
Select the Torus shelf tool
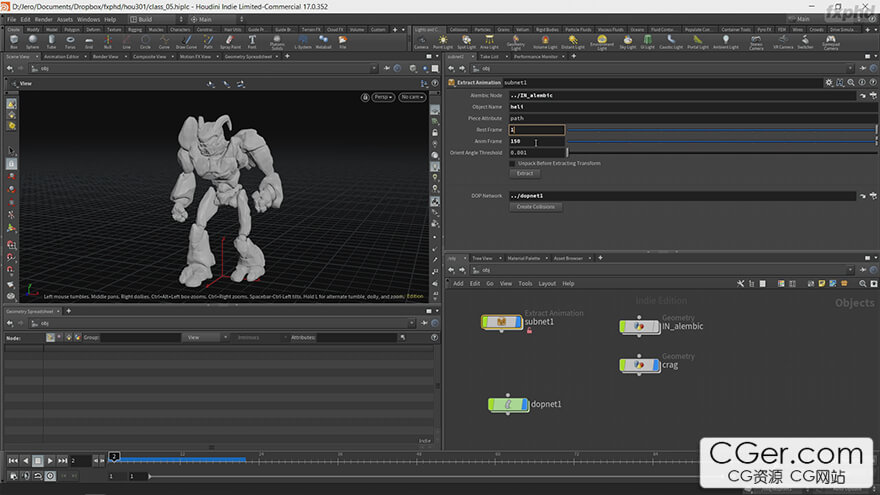point(70,42)
